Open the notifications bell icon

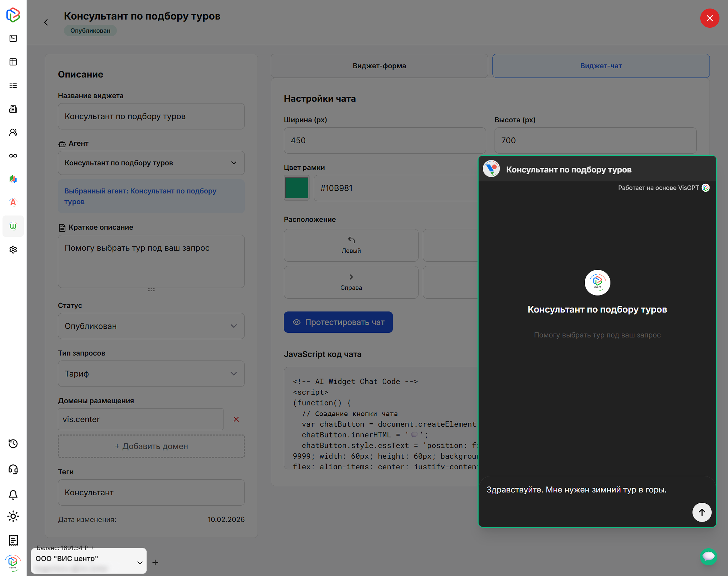[13, 495]
